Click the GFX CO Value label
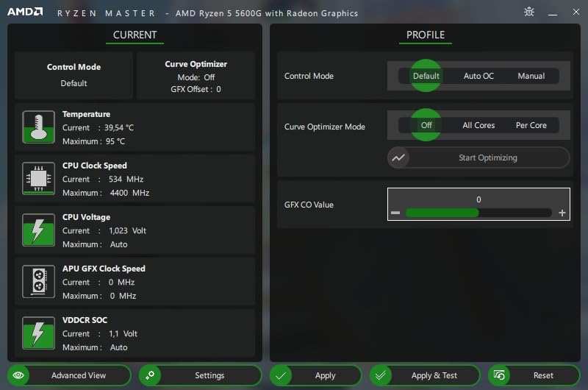 pos(309,205)
